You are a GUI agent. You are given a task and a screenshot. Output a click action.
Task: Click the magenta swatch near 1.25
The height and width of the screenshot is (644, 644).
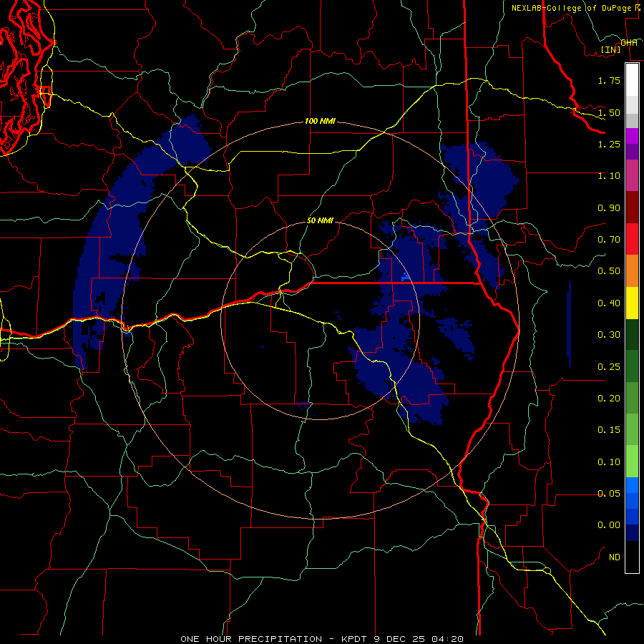point(632,136)
